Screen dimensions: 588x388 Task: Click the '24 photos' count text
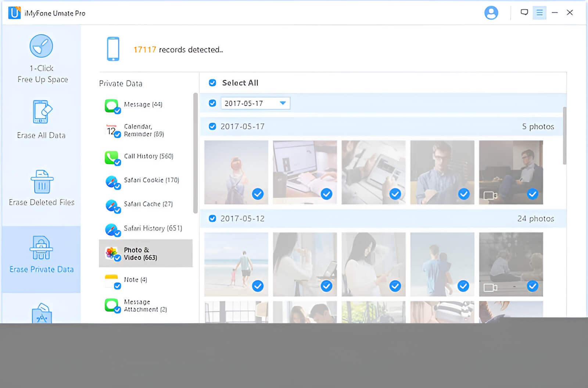(x=536, y=219)
